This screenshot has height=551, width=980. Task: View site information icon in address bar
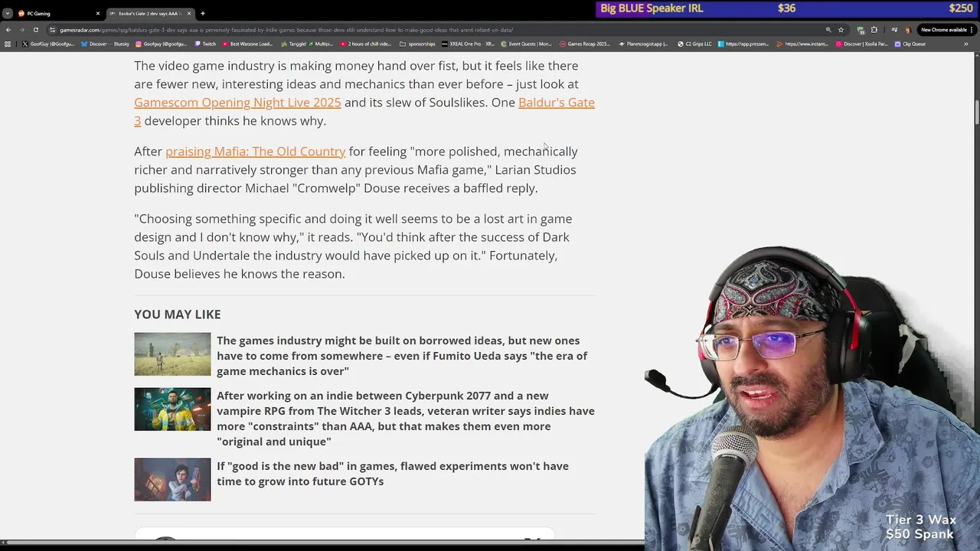(x=52, y=30)
